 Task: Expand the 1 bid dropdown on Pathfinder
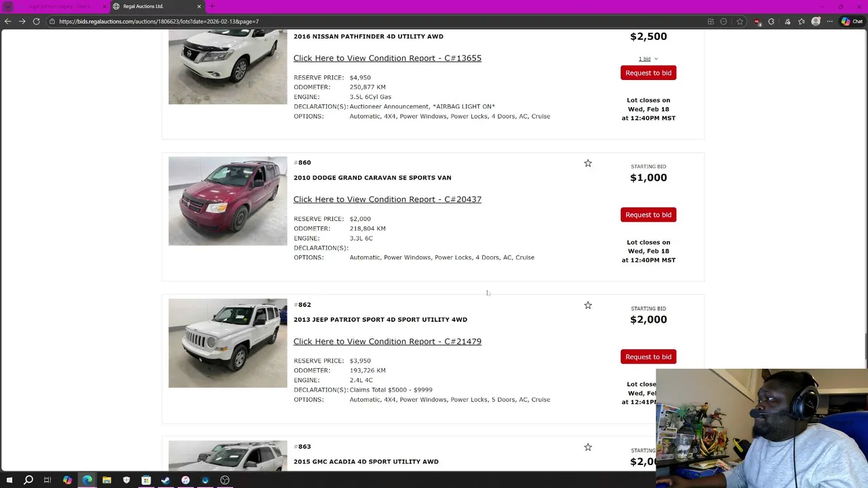click(648, 59)
